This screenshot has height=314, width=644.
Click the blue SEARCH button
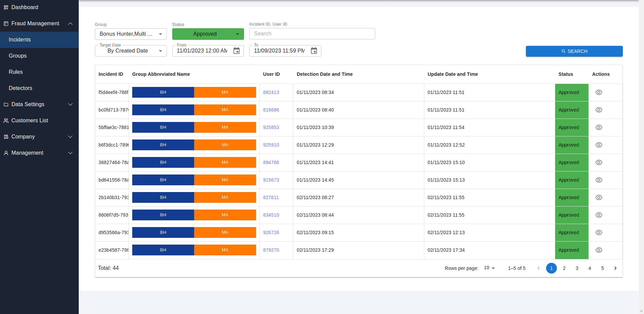pos(574,51)
